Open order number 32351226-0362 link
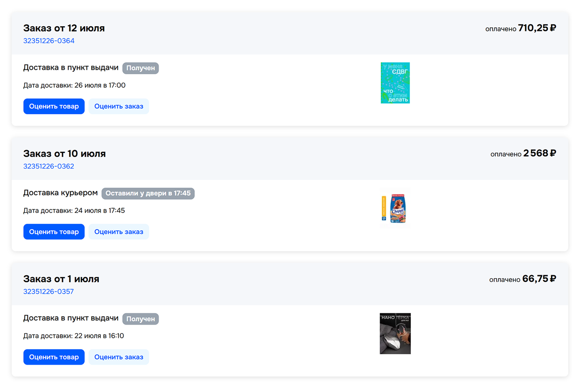Image resolution: width=580 pixels, height=392 pixels. click(x=48, y=166)
